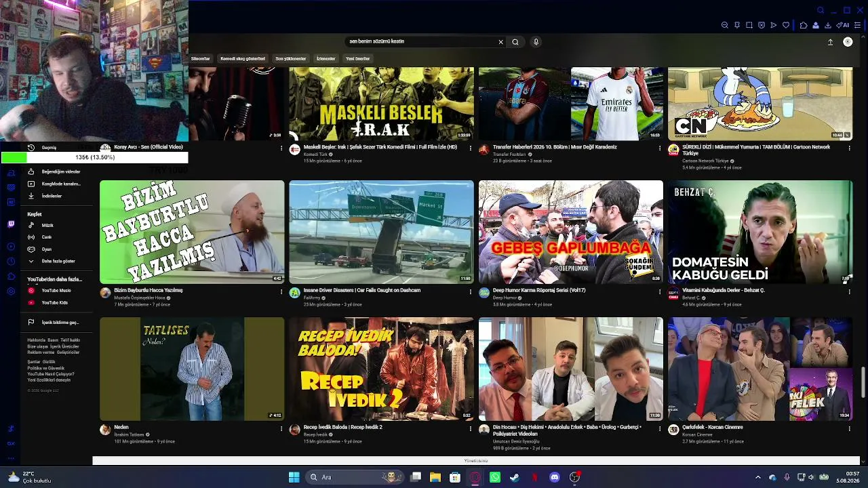Viewport: 868px width, 488px height.
Task: Open Müzik under Keşfet
Action: click(56, 225)
